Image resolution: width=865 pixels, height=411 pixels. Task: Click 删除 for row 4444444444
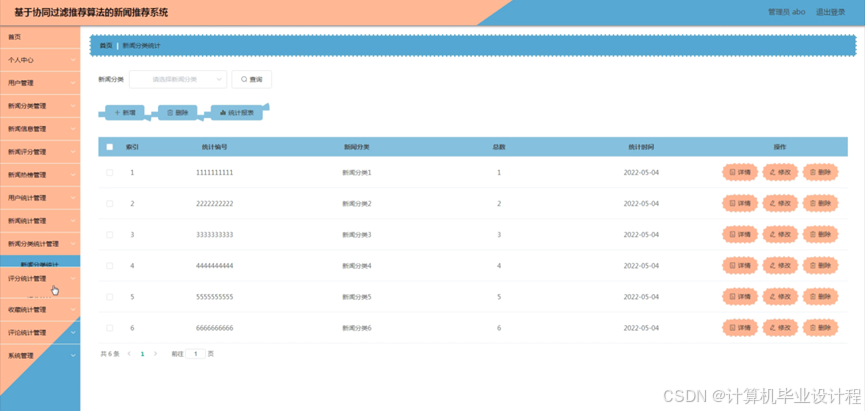(x=820, y=266)
